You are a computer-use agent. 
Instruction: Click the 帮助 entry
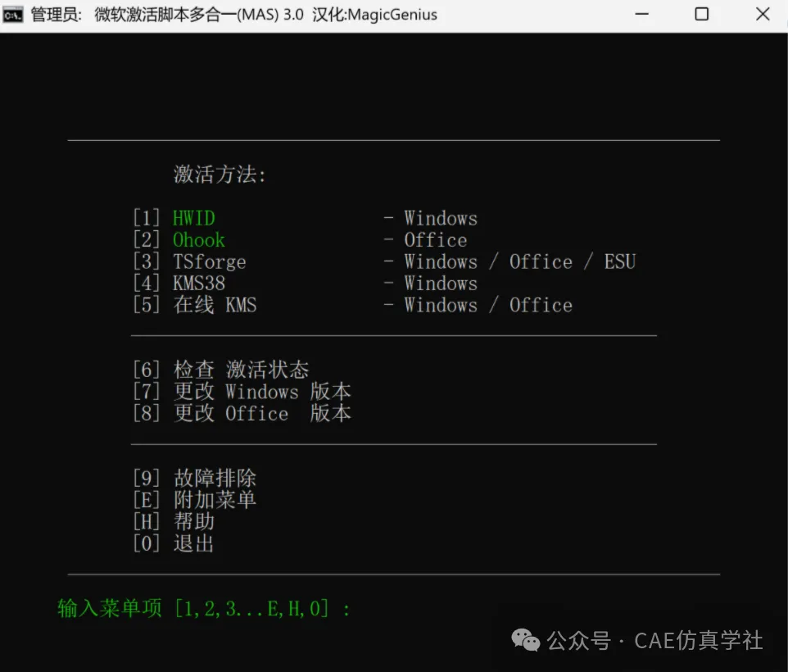pyautogui.click(x=194, y=521)
